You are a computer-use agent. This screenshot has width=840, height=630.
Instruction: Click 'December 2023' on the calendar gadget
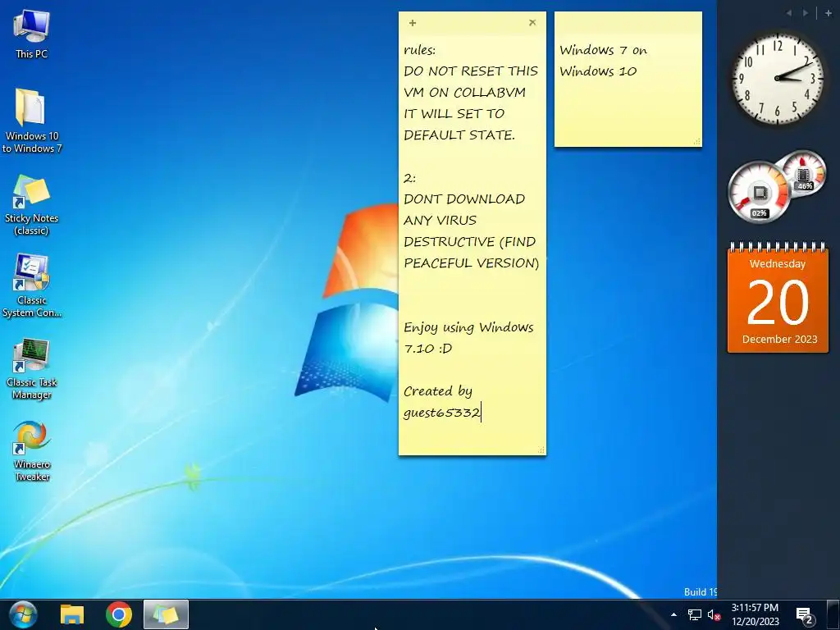(779, 339)
